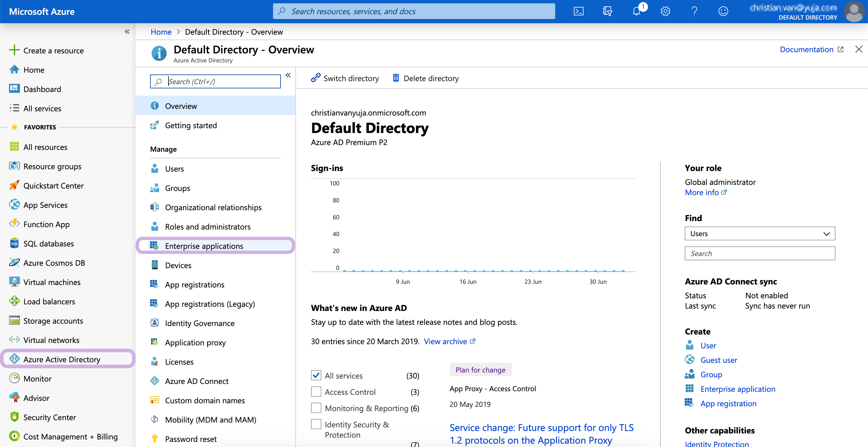The height and width of the screenshot is (447, 868).
Task: Click the Switch directory icon
Action: coord(315,78)
